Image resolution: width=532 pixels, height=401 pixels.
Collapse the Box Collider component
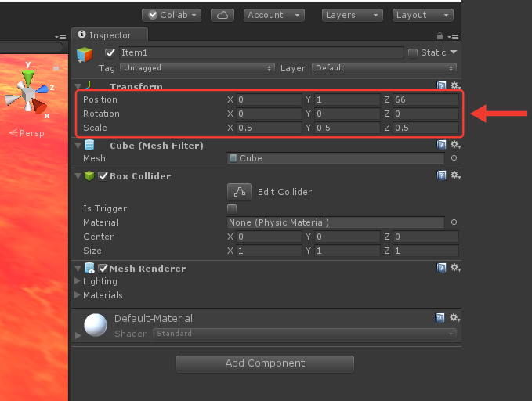pyautogui.click(x=78, y=175)
